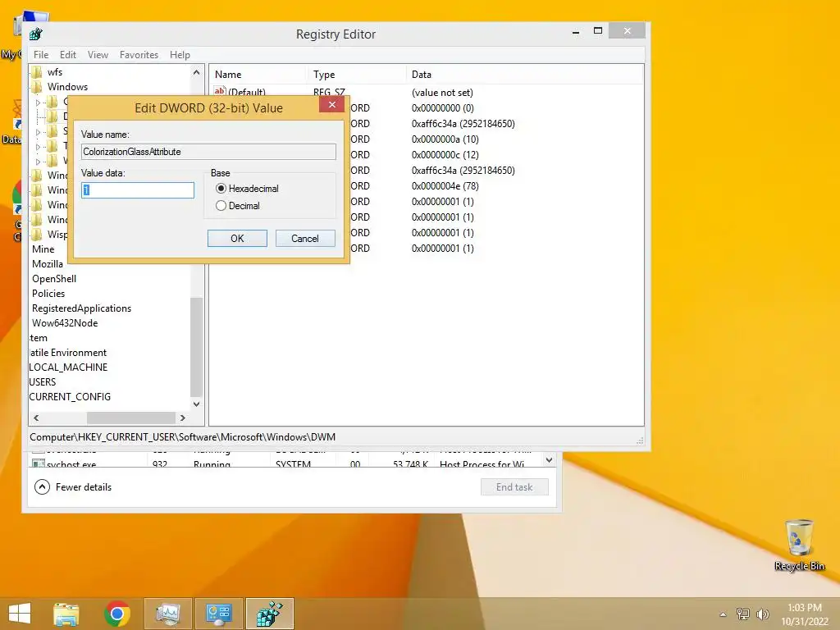Screen dimensions: 840x630
Task: Select the Mozilla registry key
Action: click(48, 264)
